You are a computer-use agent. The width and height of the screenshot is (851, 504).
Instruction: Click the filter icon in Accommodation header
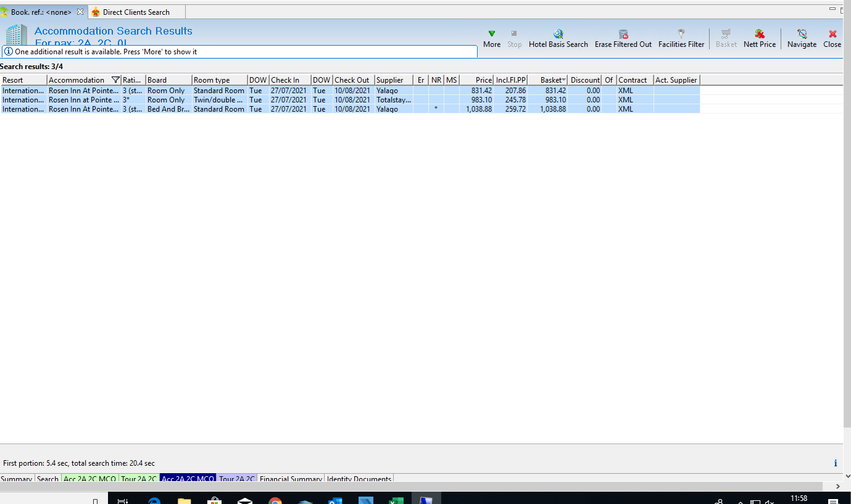115,80
